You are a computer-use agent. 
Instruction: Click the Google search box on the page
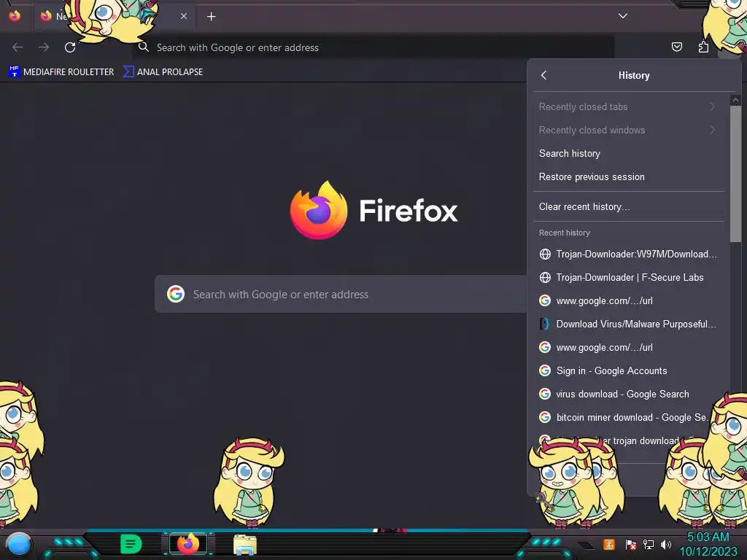tap(341, 295)
